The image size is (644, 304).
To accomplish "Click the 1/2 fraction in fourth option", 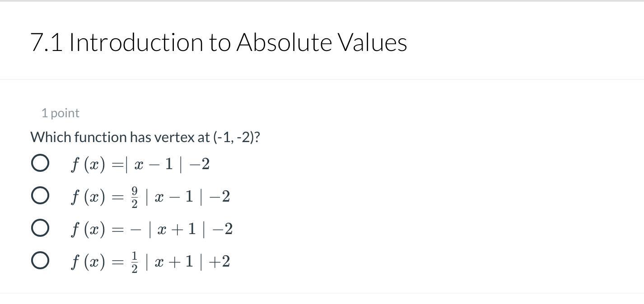I will (x=135, y=262).
